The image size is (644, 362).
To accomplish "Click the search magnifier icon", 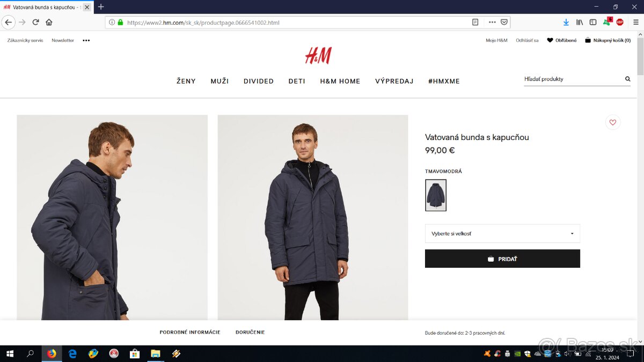I will [627, 79].
